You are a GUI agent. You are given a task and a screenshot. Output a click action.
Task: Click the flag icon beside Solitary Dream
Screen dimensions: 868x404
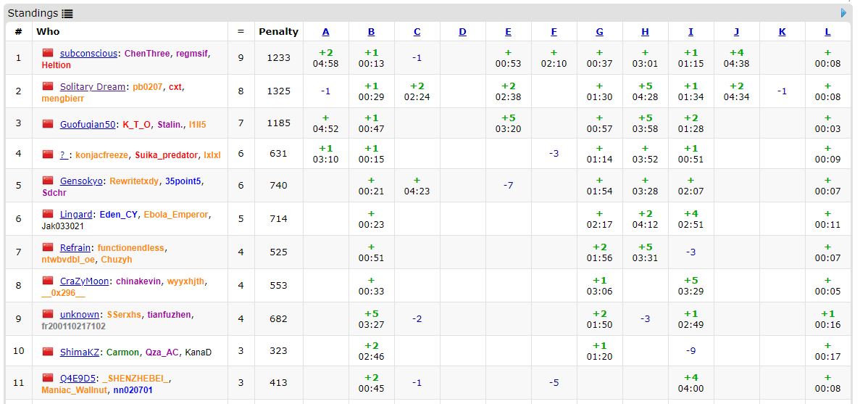click(49, 86)
